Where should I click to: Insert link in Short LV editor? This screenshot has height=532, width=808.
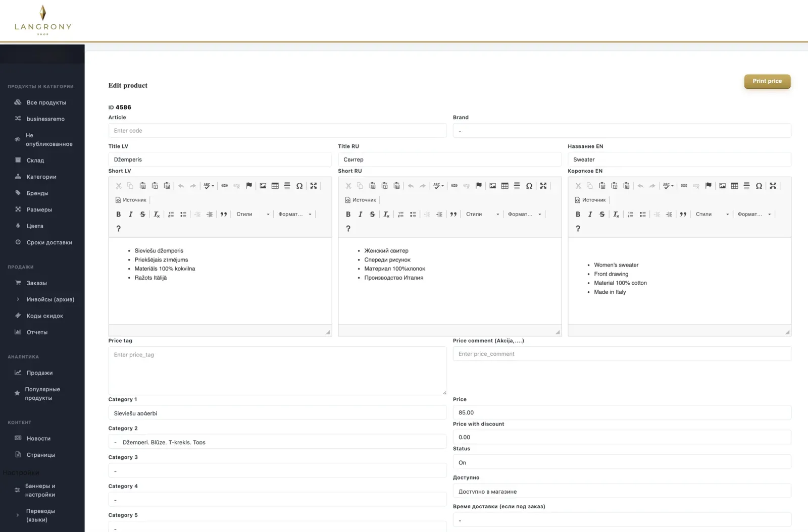coord(225,186)
